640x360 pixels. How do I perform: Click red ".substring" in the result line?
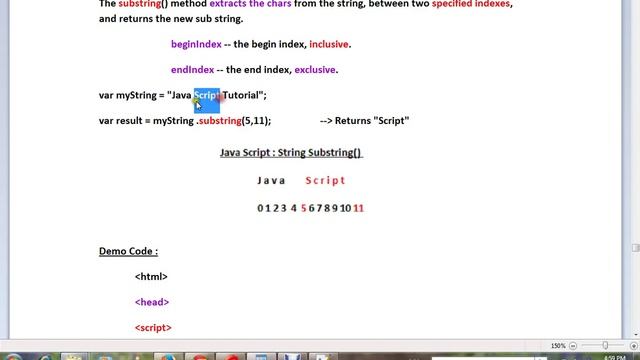(x=219, y=121)
